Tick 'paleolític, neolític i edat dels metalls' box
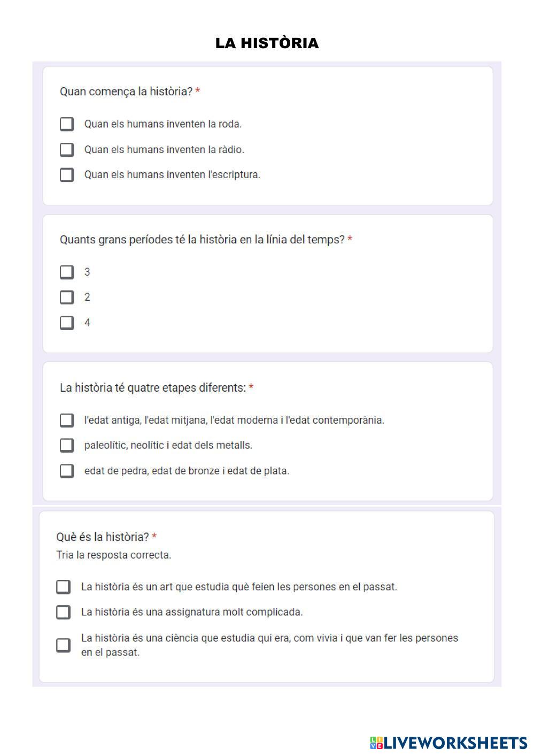This screenshot has width=534, height=756. click(67, 445)
